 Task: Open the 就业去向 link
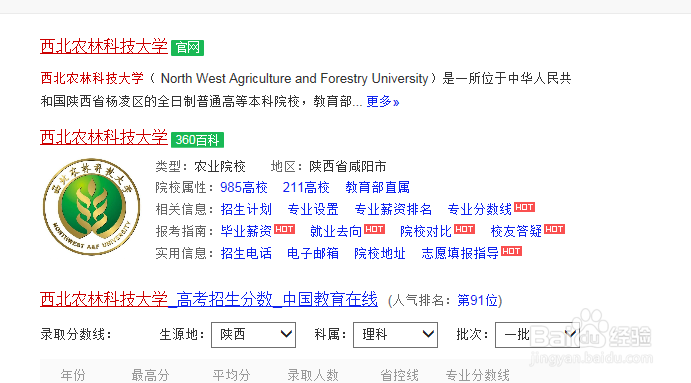tap(336, 231)
